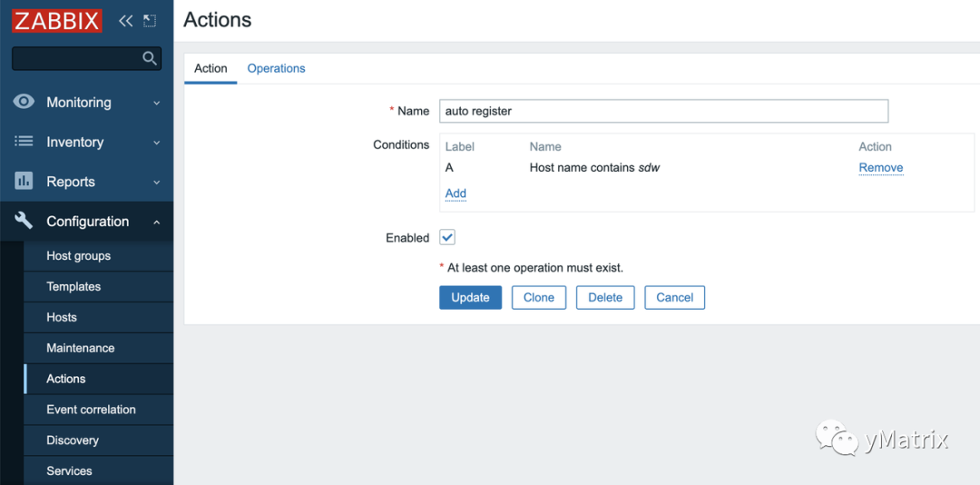This screenshot has height=485, width=980.
Task: Click the Zabbix logo
Action: (x=56, y=21)
